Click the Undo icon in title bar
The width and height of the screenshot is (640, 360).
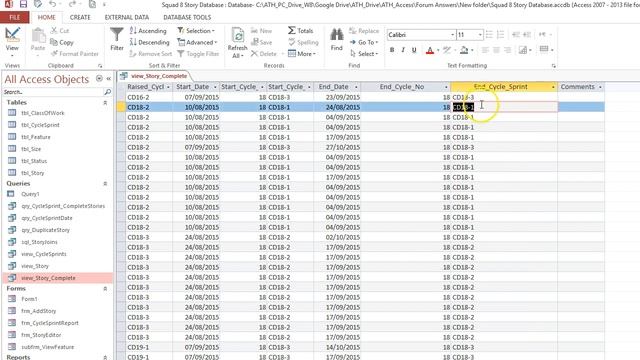point(52,4)
